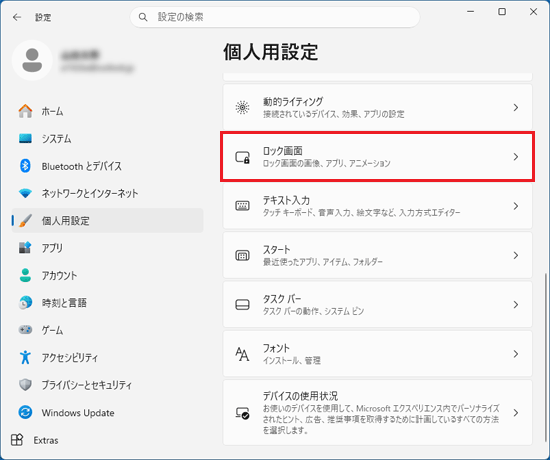Click the システム monitor icon
This screenshot has height=460, width=550.
click(25, 139)
